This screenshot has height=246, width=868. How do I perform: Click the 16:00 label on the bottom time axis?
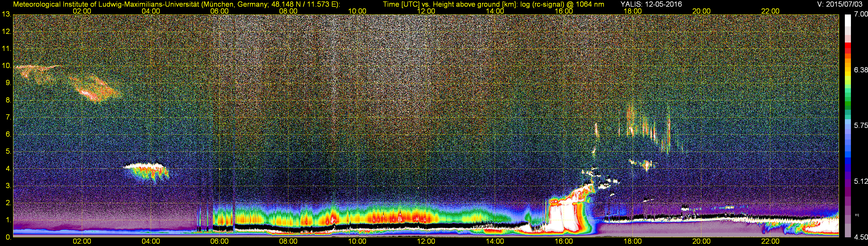click(564, 241)
